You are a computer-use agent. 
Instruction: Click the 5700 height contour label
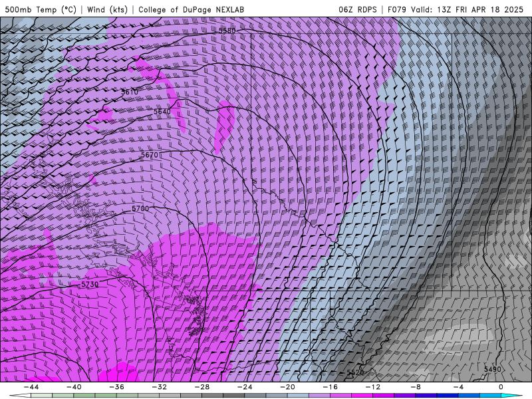[140, 208]
